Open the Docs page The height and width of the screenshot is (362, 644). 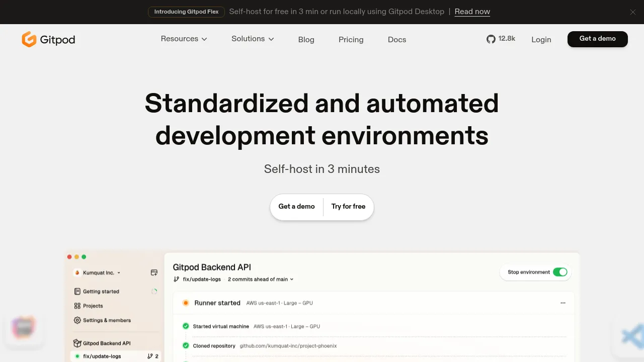397,40
